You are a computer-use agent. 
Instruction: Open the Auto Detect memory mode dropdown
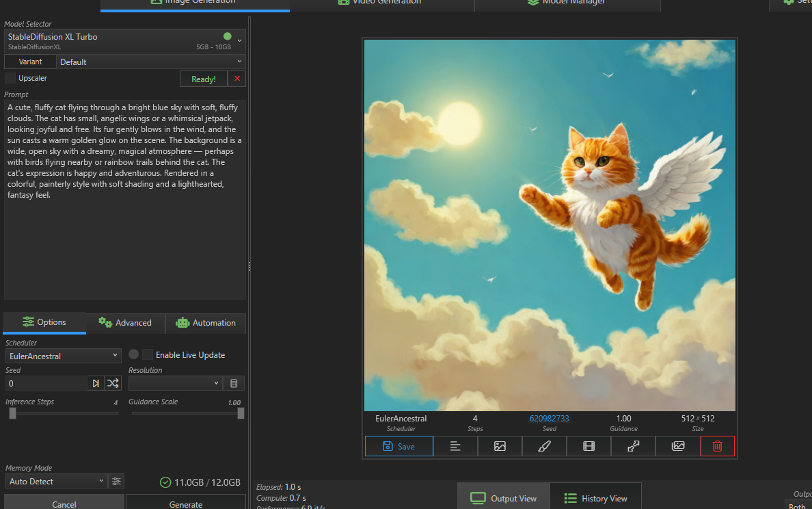pos(57,482)
